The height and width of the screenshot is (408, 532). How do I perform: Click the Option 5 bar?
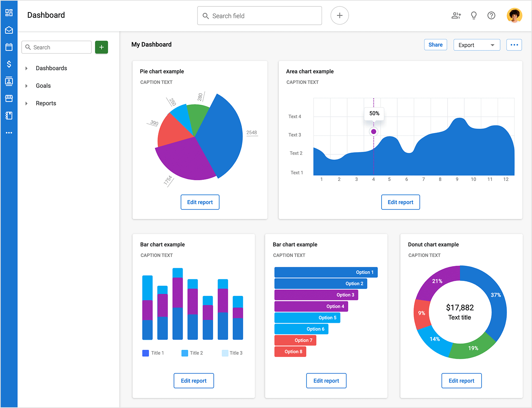coord(307,318)
